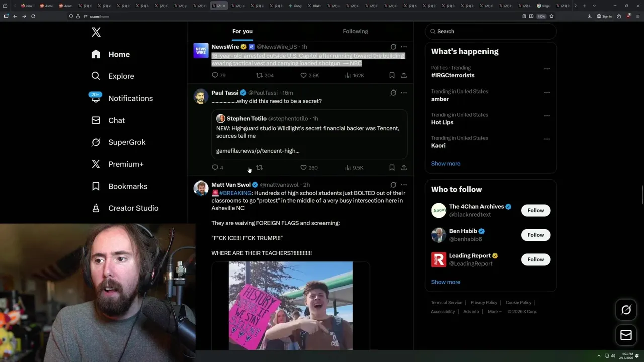Like the NewsWire post
Viewport: 644px width, 362px height.
[309, 75]
